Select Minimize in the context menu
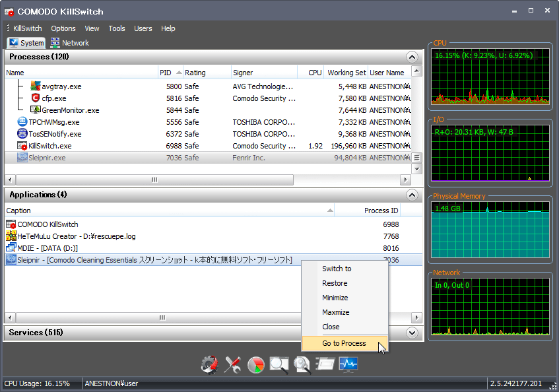559x392 pixels. (345, 298)
